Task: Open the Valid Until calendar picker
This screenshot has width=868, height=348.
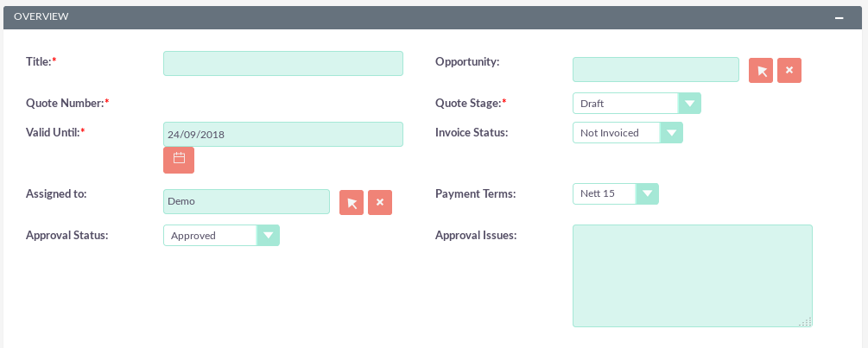Action: click(179, 160)
